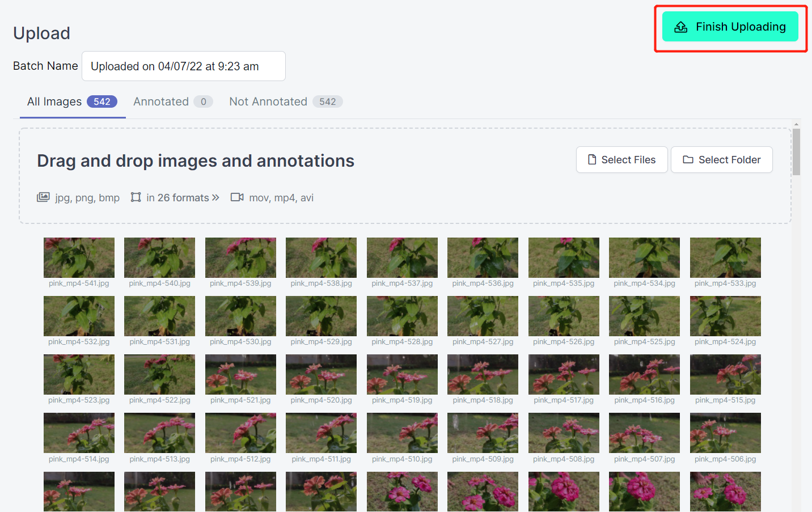This screenshot has height=512, width=812.
Task: Click the Finish Uploading button
Action: [730, 27]
